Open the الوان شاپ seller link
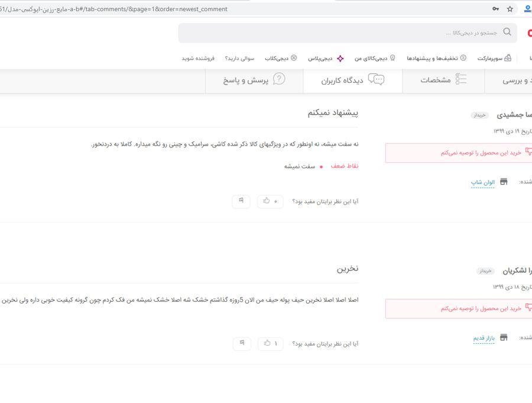The image size is (532, 403). tap(483, 182)
